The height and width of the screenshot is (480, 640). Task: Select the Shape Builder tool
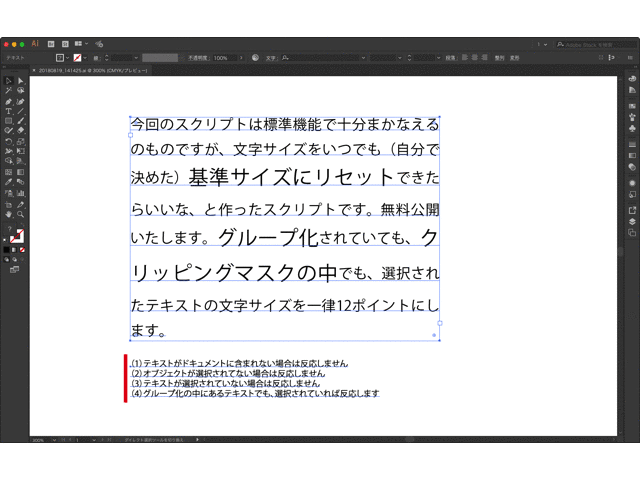click(x=8, y=161)
